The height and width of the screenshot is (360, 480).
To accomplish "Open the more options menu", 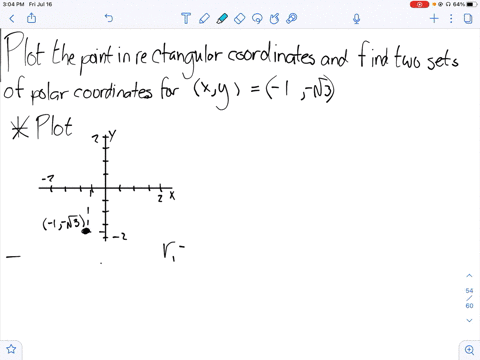I will point(451,18).
